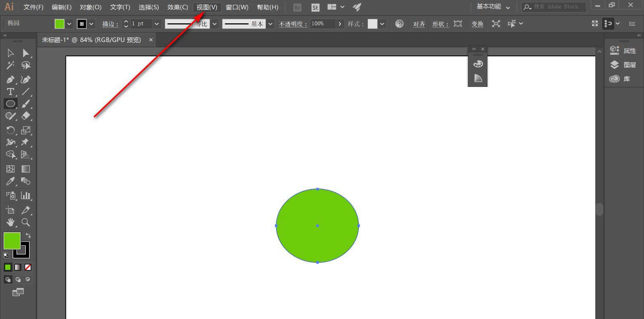Switch fill mode to Gradient
The height and width of the screenshot is (319, 644).
pyautogui.click(x=18, y=267)
